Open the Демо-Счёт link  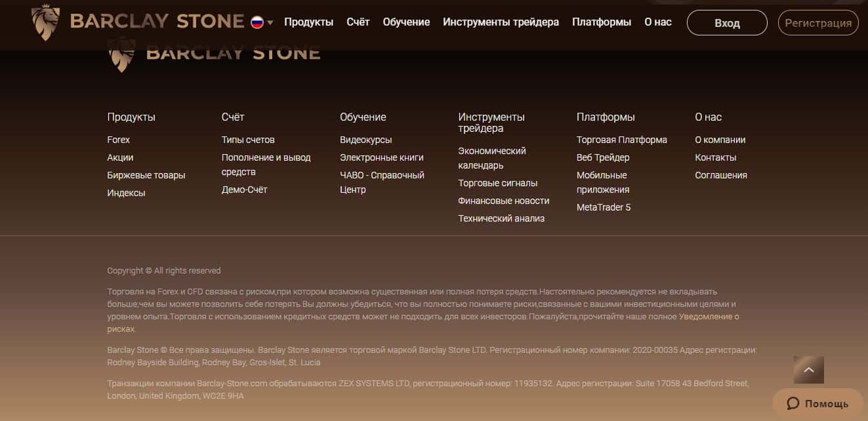[x=245, y=190]
